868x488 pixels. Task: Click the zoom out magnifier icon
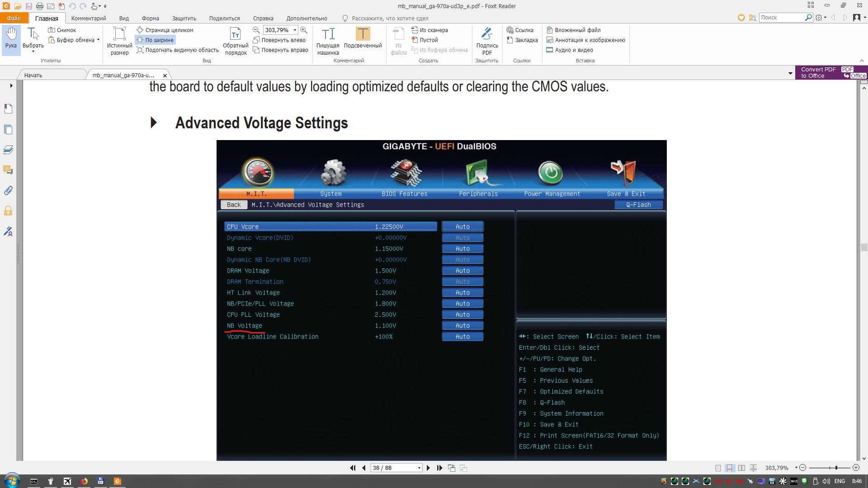coord(256,30)
